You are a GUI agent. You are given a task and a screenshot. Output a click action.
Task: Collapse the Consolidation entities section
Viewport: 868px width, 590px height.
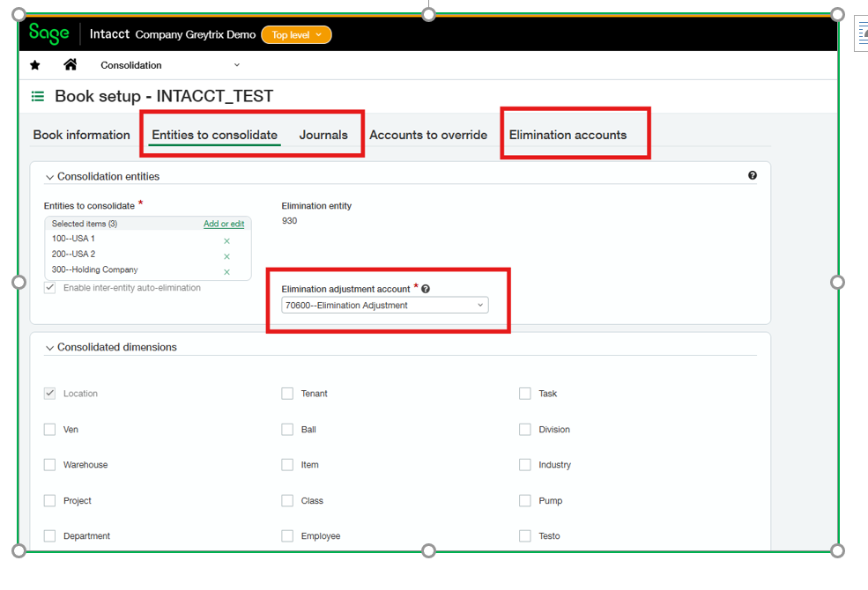coord(50,177)
